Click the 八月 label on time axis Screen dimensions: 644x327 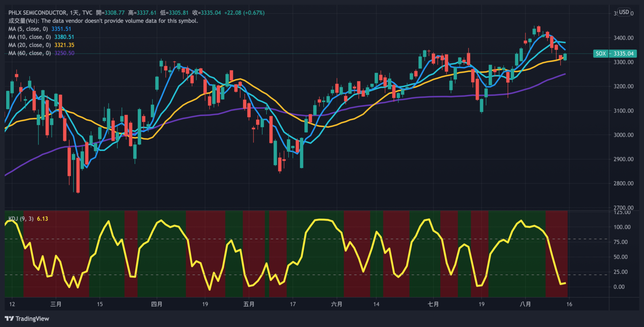pos(525,304)
